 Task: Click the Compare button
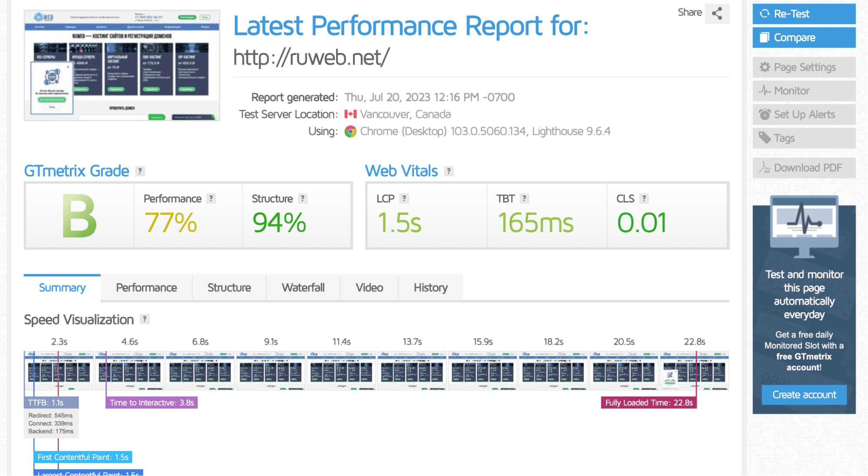pos(804,37)
